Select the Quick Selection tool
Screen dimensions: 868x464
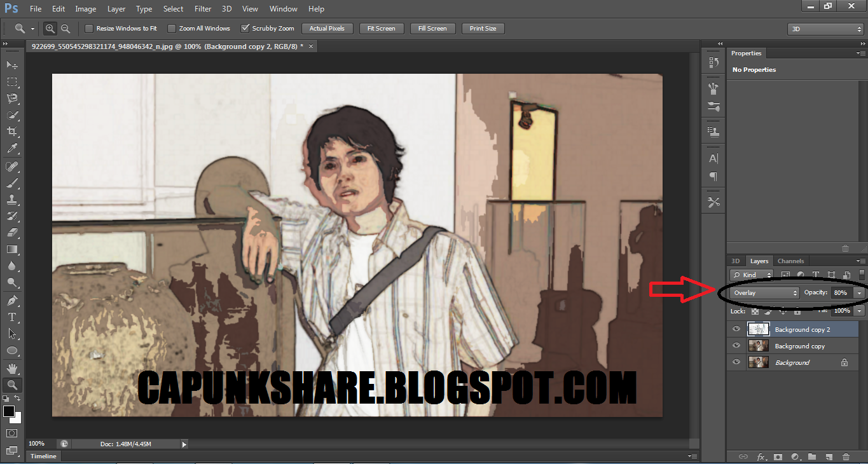12,115
